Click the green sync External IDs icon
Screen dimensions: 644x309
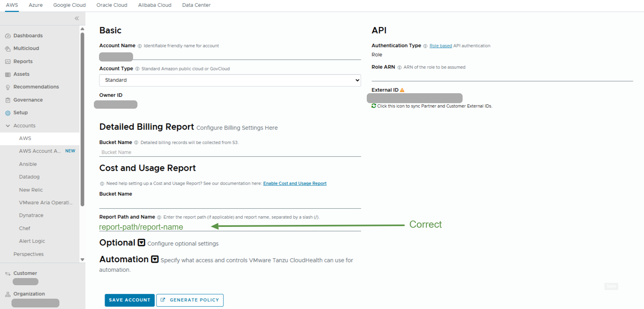[x=373, y=106]
